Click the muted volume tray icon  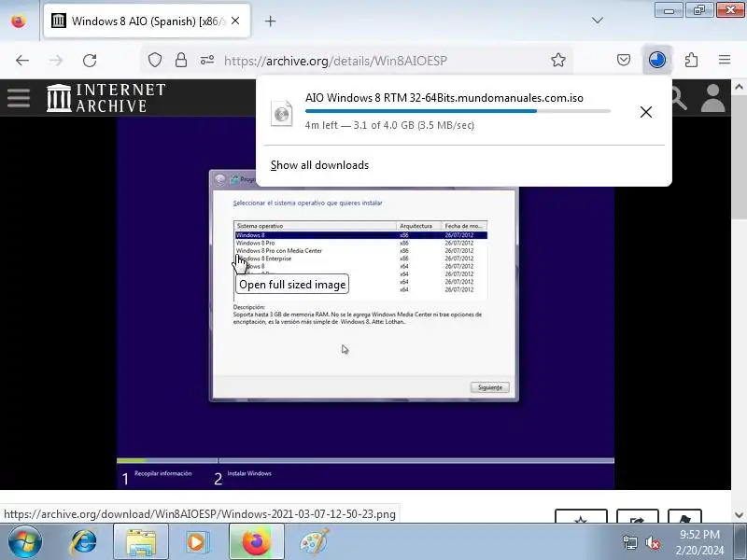653,542
